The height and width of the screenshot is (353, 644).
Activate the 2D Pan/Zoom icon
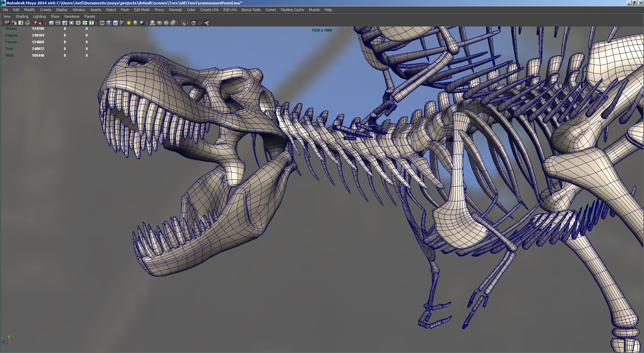[x=34, y=23]
